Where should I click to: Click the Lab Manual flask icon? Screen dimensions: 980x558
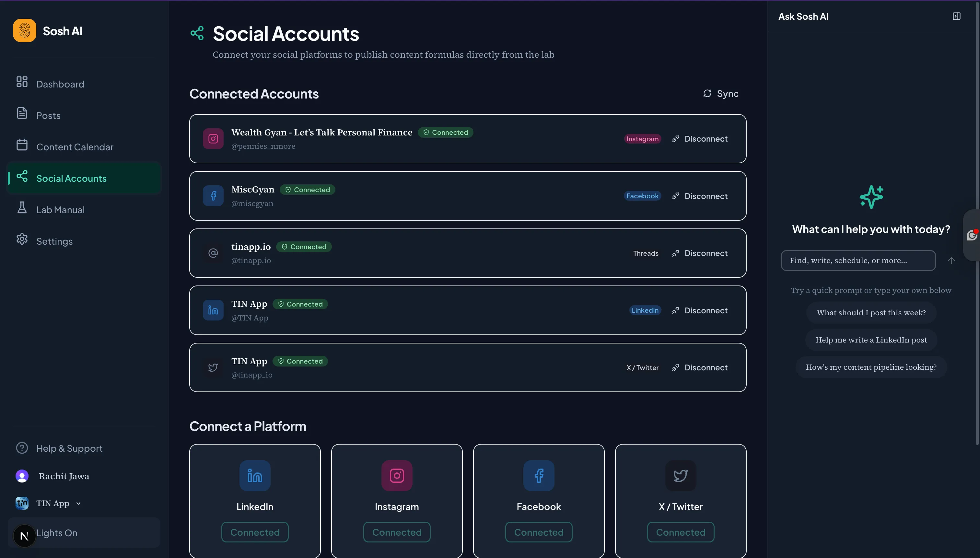coord(22,207)
